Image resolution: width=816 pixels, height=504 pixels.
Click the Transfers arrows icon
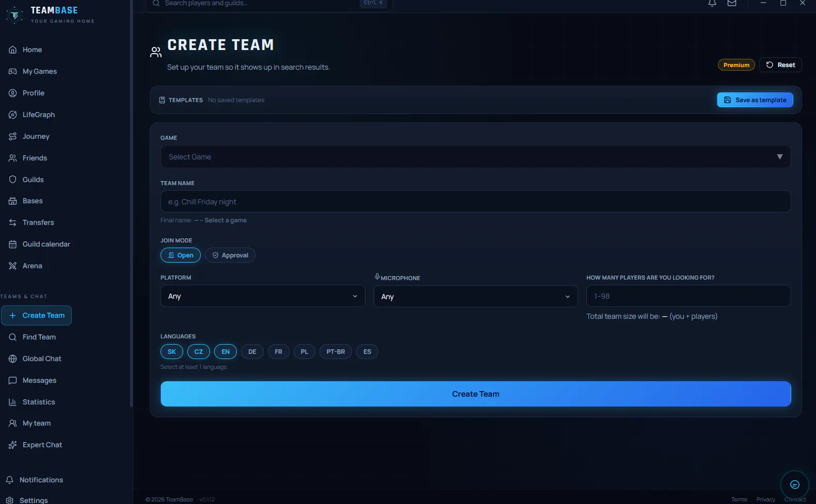tap(13, 223)
